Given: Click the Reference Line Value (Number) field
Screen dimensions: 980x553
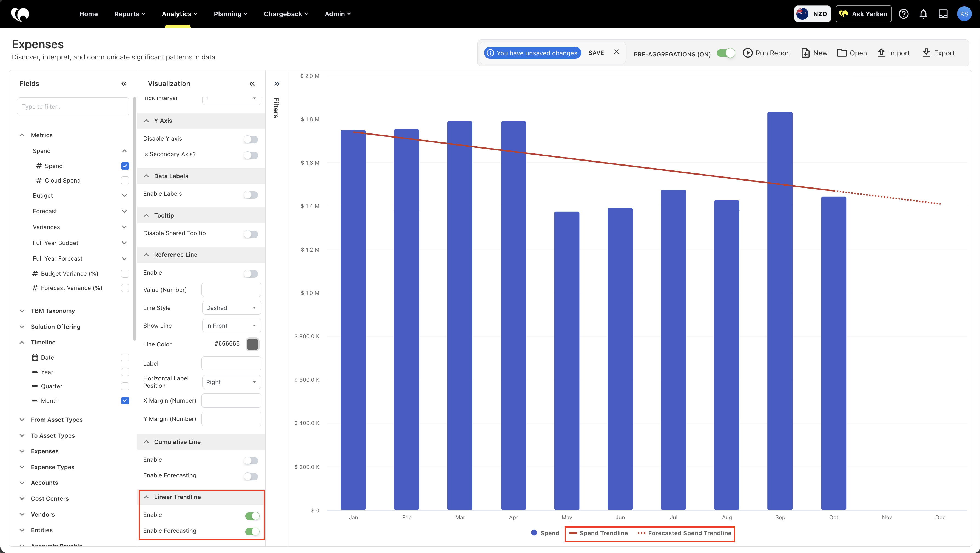Looking at the screenshot, I should pos(231,290).
